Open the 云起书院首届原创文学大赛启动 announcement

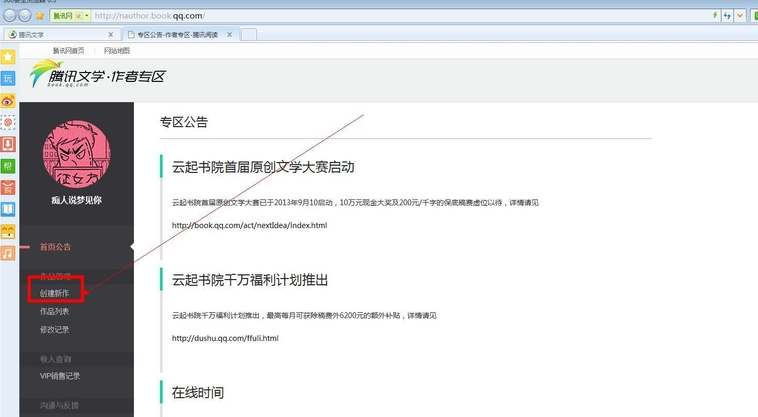tap(263, 167)
